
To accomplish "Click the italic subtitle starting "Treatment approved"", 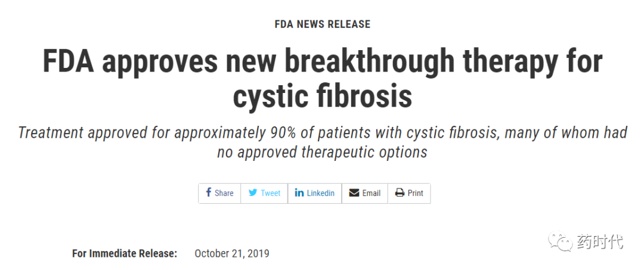I will [x=323, y=142].
